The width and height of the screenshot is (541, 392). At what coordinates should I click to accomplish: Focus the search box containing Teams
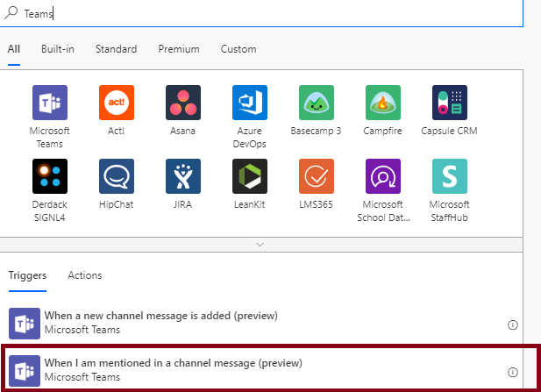point(261,13)
